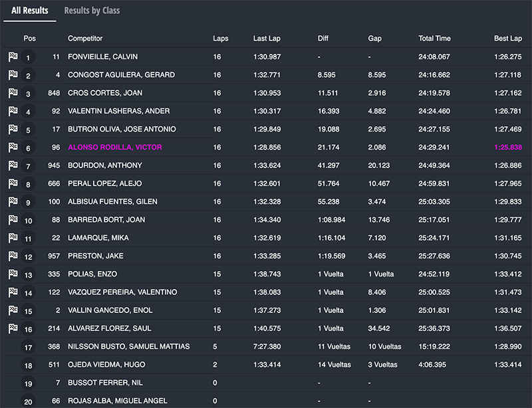Viewport: 532px width, 408px height.
Task: Sort by the Best Lap column header
Action: 507,39
